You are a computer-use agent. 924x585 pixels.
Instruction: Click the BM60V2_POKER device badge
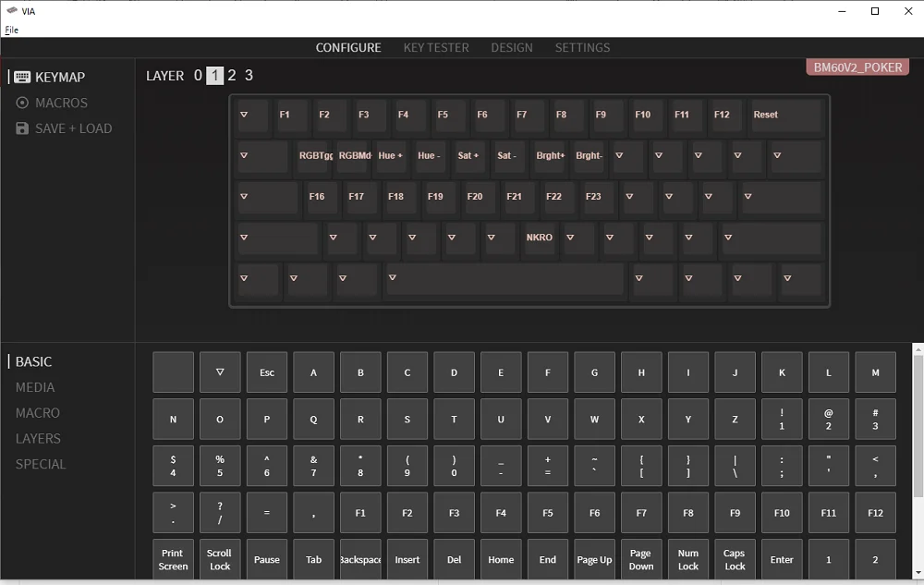pyautogui.click(x=857, y=67)
